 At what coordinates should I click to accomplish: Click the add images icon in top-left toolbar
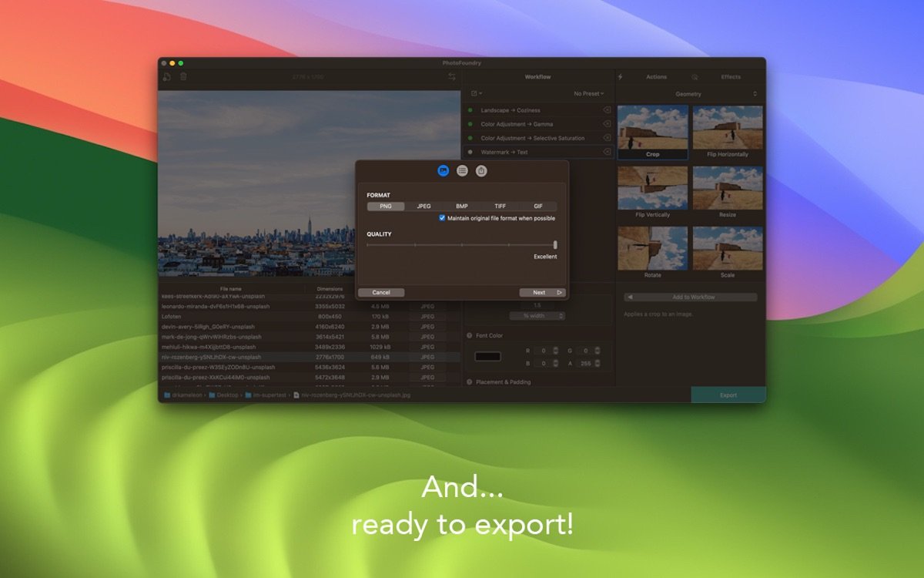coord(166,76)
